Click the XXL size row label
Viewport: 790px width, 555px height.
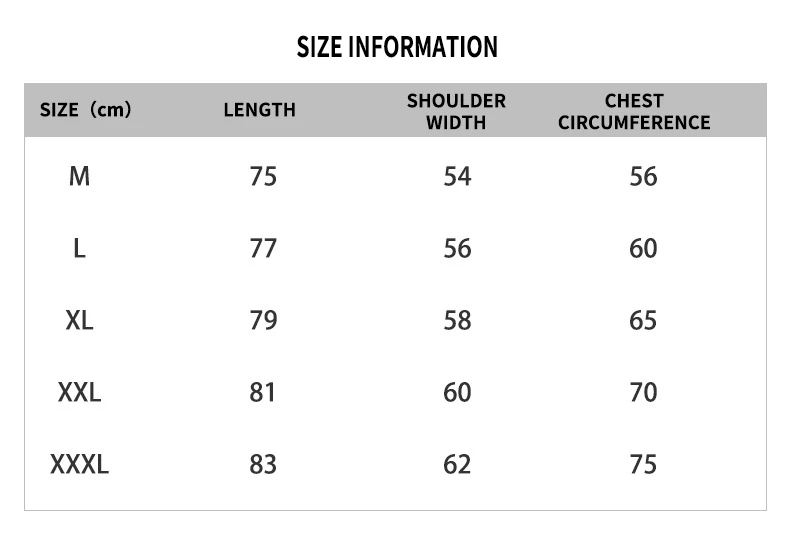coord(79,393)
